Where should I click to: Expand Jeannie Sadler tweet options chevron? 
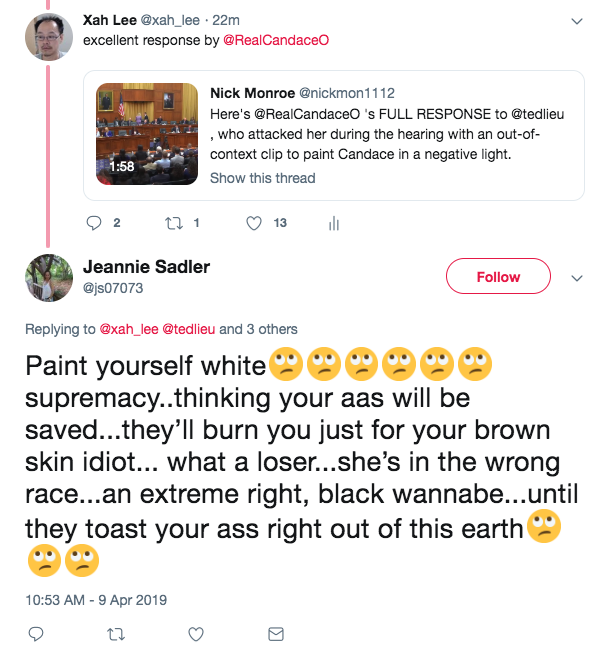(x=576, y=277)
